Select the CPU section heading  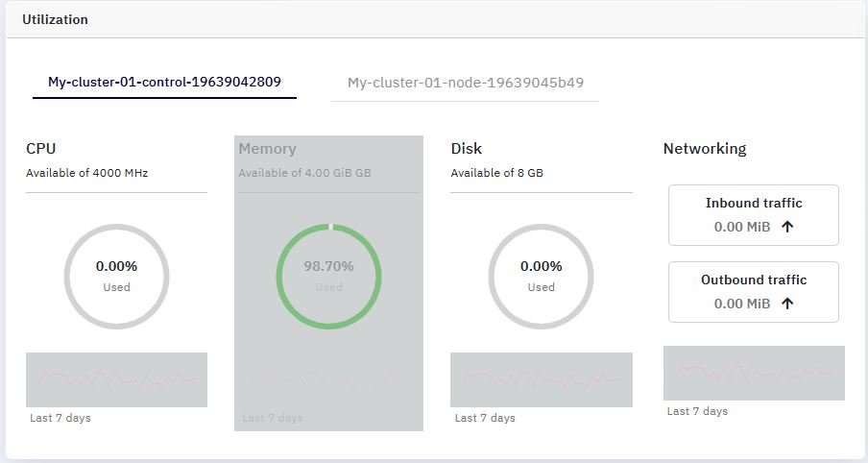(x=41, y=149)
